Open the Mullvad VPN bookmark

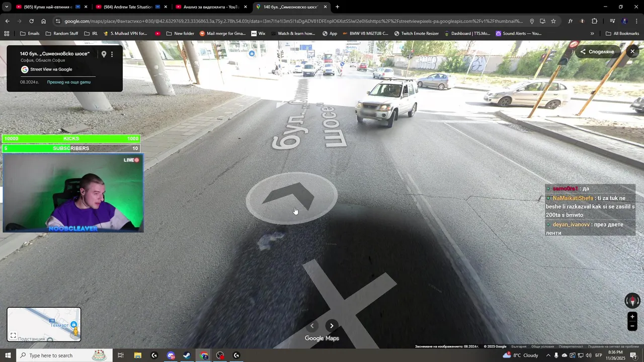[x=125, y=34]
